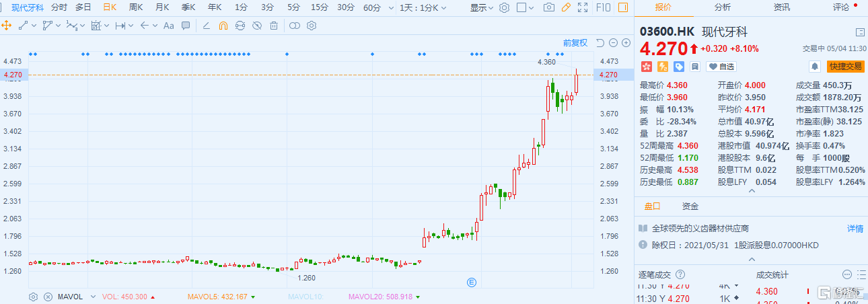Enter fullscreen chart mode
Screen dimensions: 868x304
[x=583, y=7]
